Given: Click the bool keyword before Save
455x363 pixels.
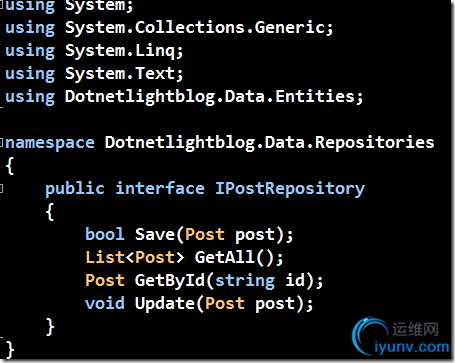Looking at the screenshot, I should [x=105, y=234].
